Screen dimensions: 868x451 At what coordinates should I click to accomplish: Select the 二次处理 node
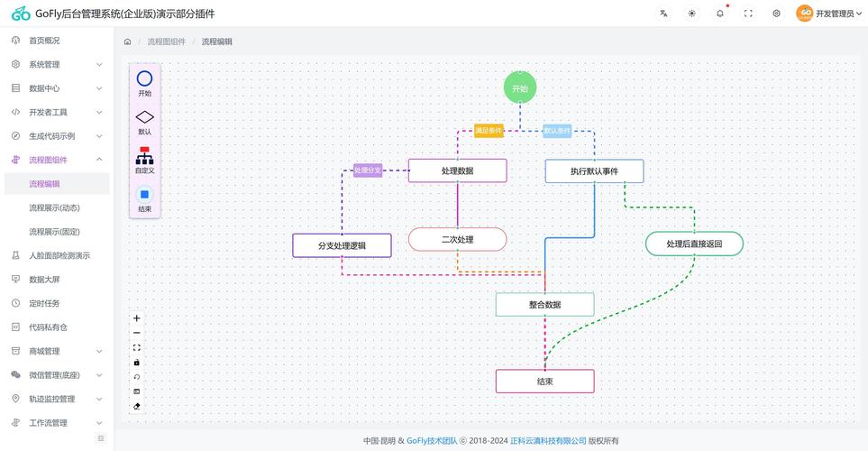457,239
